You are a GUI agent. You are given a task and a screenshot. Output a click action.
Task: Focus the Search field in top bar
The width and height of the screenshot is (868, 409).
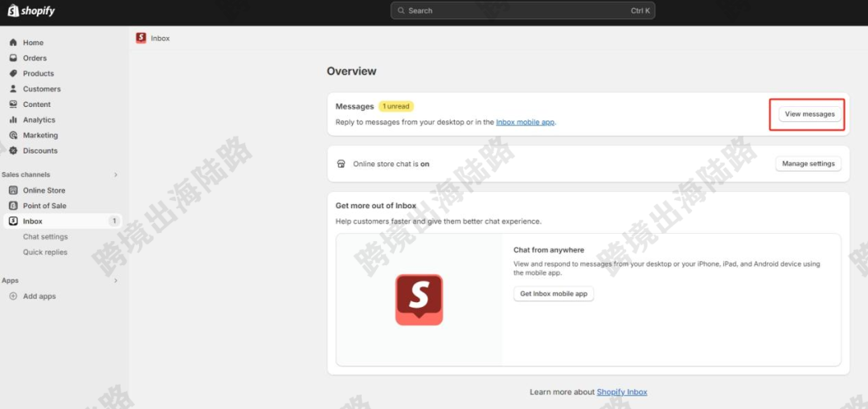click(522, 10)
